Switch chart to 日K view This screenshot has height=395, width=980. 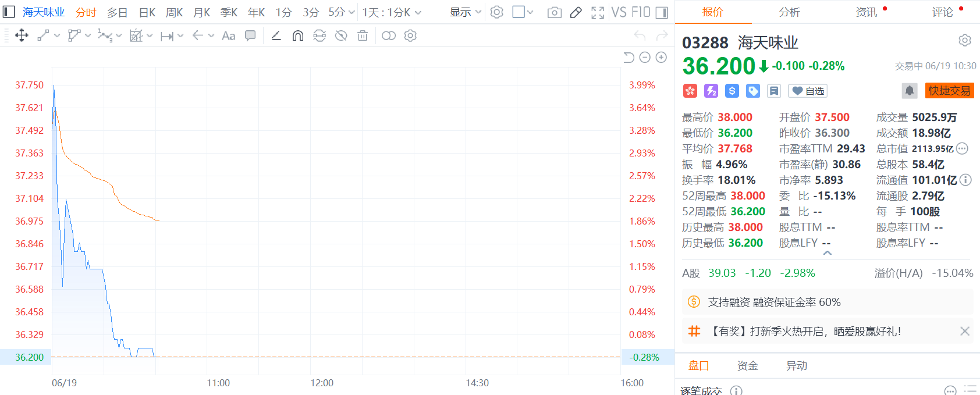click(x=147, y=12)
